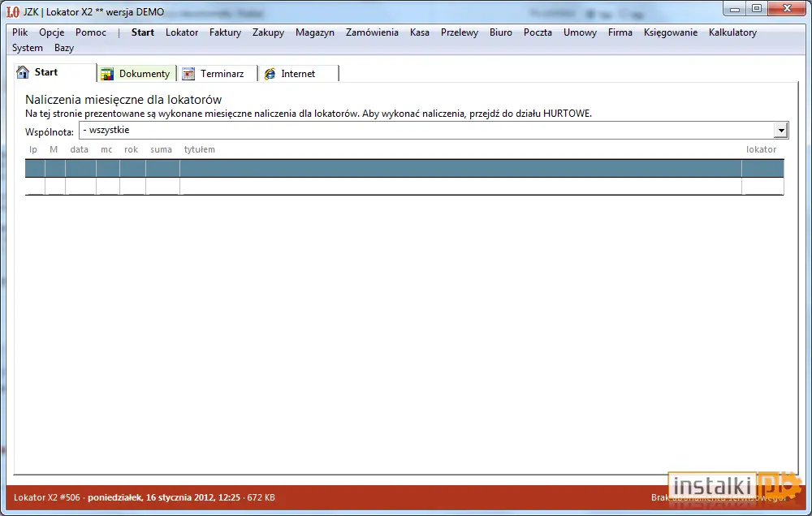Close the Lokator X2 window
Screen dimensions: 812x516
pos(787,9)
